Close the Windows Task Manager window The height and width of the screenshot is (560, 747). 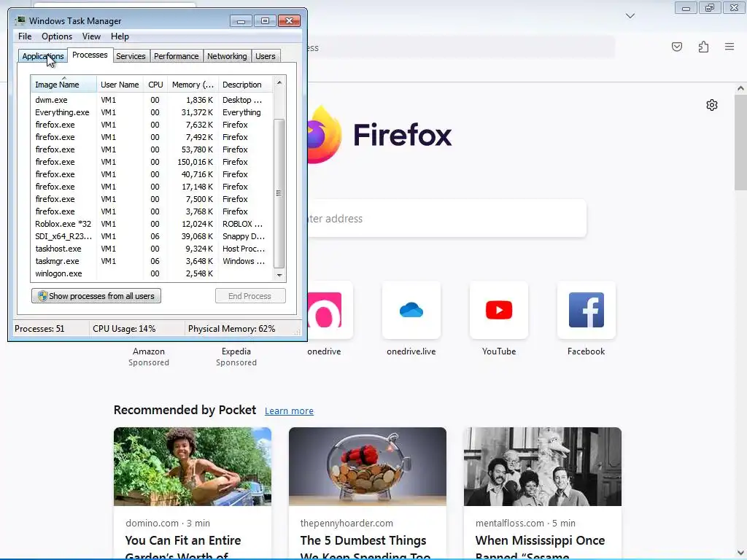pos(289,21)
